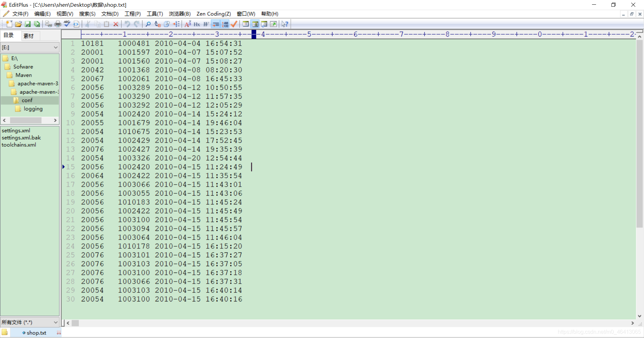Click the Save All icon
644x338 pixels.
[x=37, y=24]
